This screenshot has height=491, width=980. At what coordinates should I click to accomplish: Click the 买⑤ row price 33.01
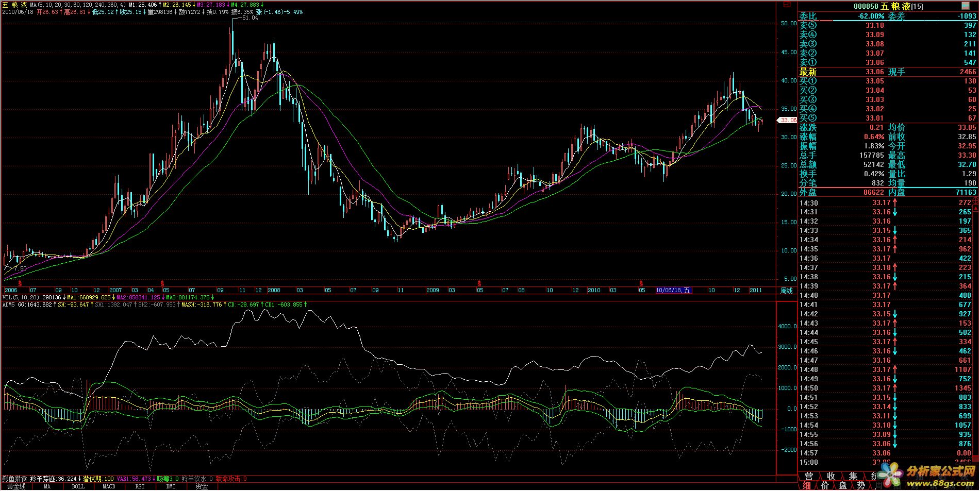tap(874, 118)
